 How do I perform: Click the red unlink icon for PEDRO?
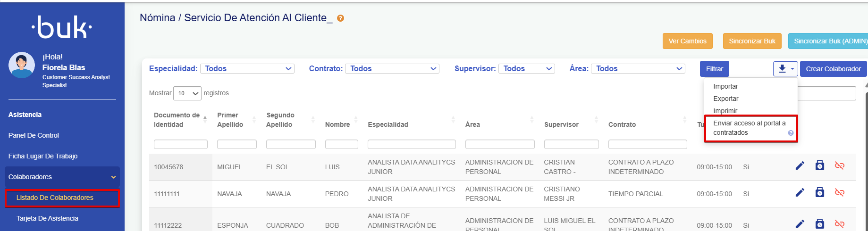pyautogui.click(x=839, y=192)
